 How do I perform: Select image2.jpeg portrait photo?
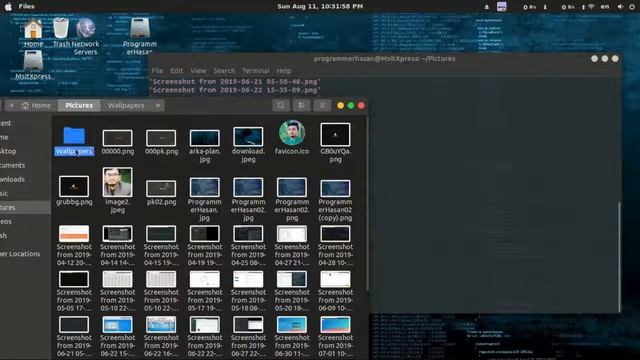click(118, 182)
